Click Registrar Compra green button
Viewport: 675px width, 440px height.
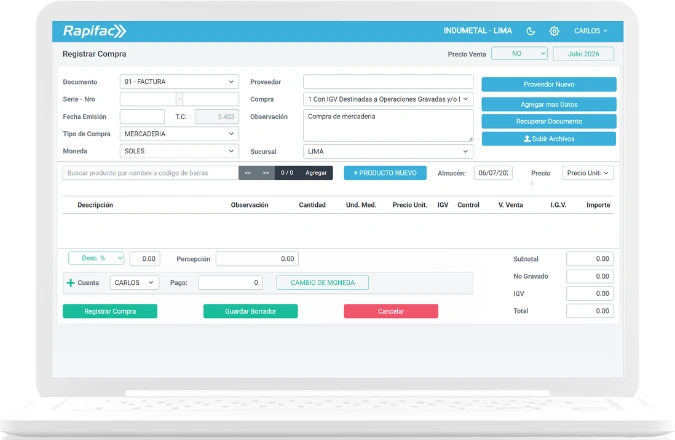[x=110, y=311]
